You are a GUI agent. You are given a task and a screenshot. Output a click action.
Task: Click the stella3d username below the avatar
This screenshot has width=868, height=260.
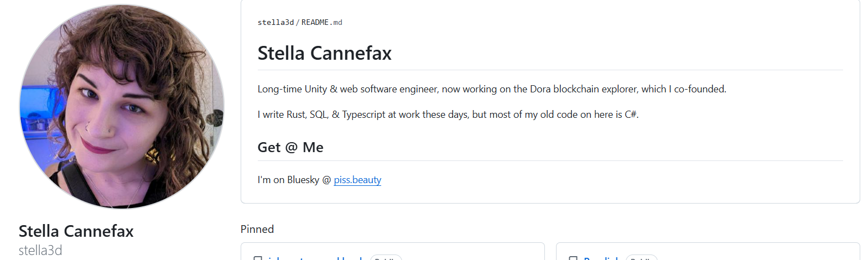tap(40, 251)
